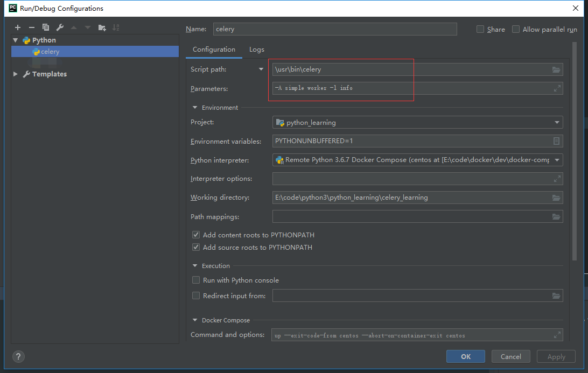588x373 pixels.
Task: Select celery configuration in the tree
Action: (x=50, y=52)
